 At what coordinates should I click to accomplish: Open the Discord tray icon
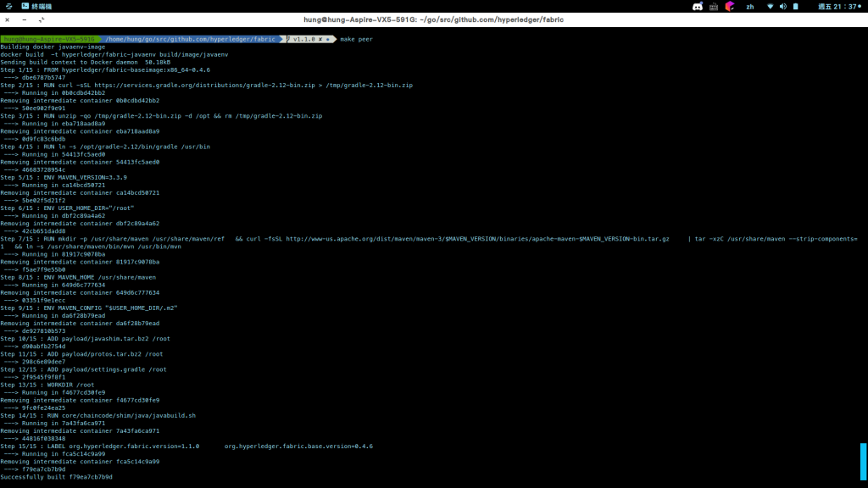pos(698,6)
